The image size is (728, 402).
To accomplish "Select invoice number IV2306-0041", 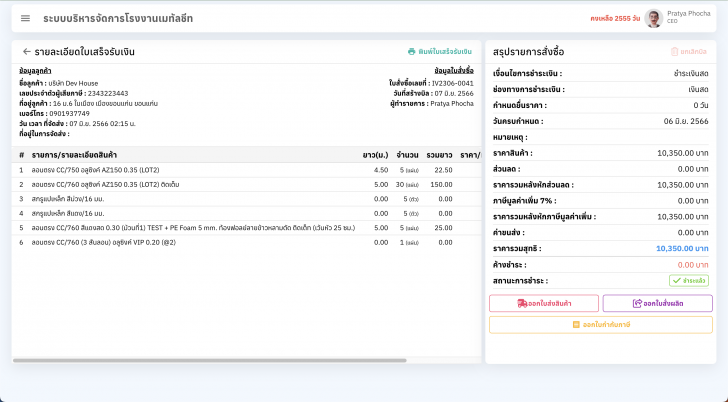I will pyautogui.click(x=453, y=83).
